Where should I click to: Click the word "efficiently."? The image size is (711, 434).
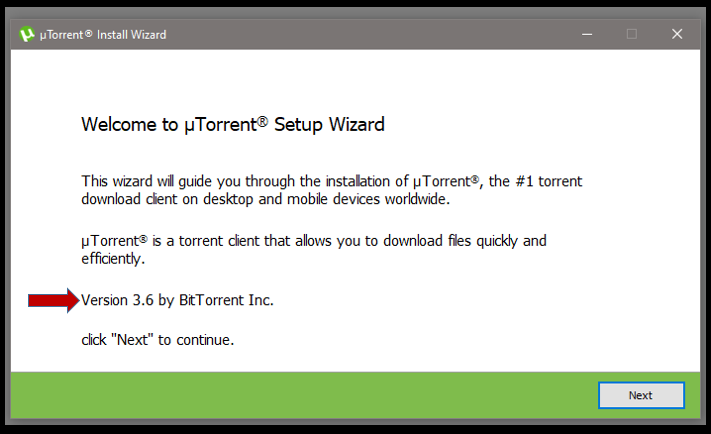coord(113,257)
